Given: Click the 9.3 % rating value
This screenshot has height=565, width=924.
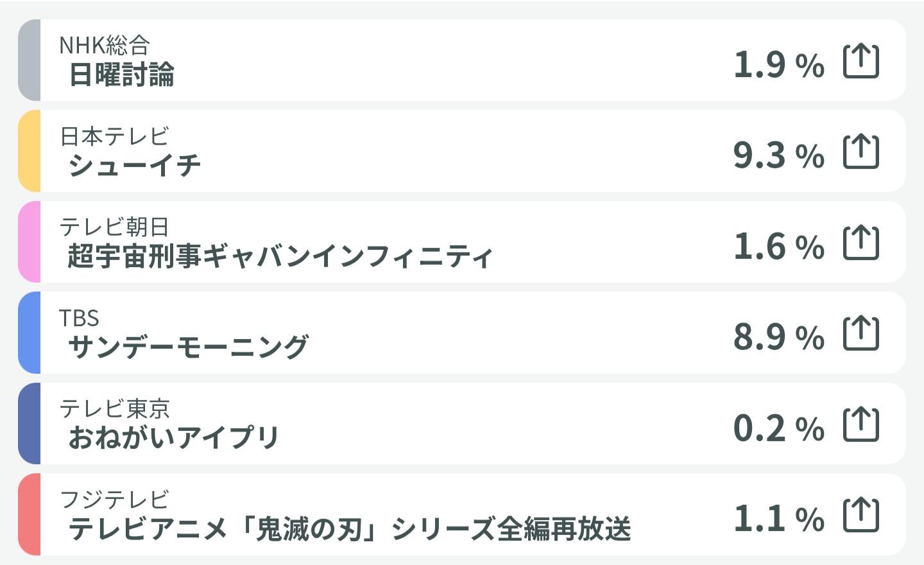Looking at the screenshot, I should 778,155.
